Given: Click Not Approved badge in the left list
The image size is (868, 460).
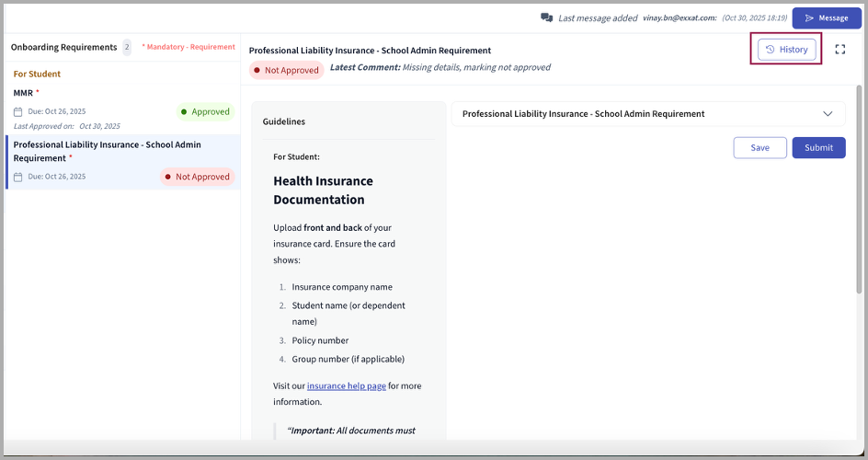Looking at the screenshot, I should [197, 177].
